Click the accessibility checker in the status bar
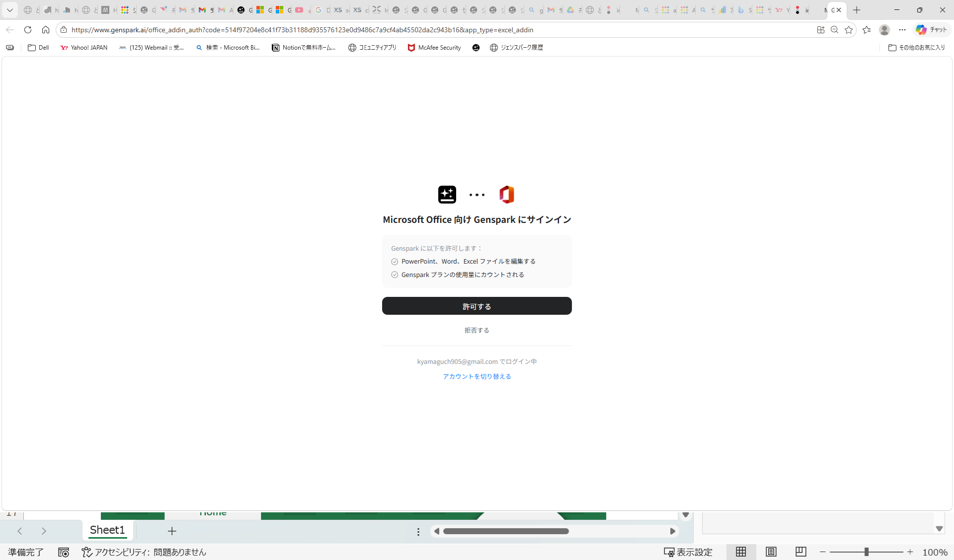 tap(144, 552)
